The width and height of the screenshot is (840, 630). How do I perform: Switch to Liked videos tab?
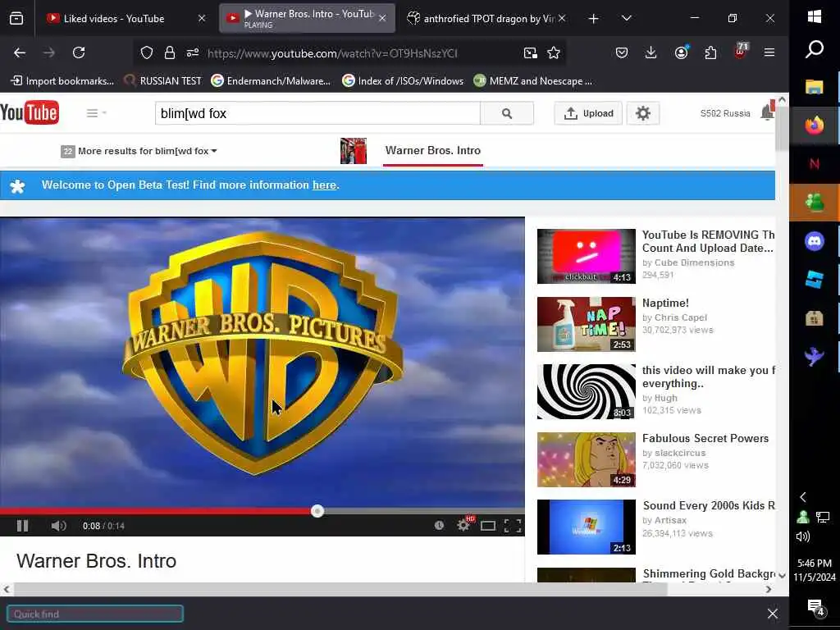113,19
